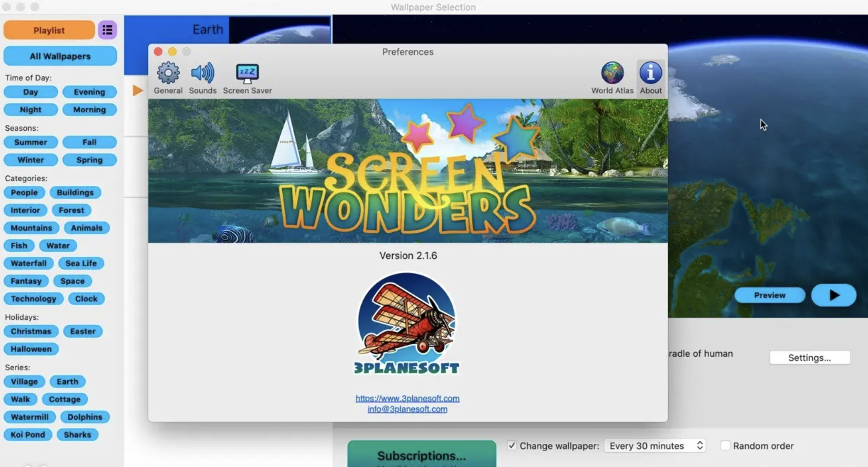
Task: Filter wallpapers by Night
Action: coord(30,110)
